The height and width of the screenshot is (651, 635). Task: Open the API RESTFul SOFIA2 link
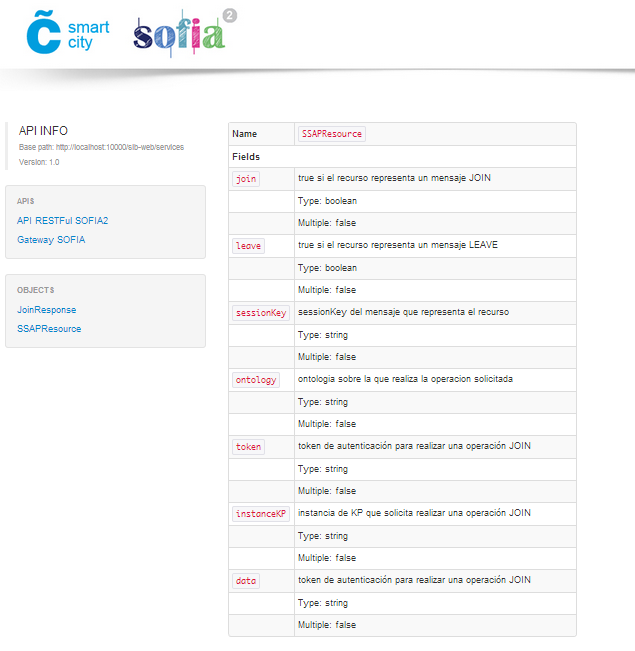(62, 221)
